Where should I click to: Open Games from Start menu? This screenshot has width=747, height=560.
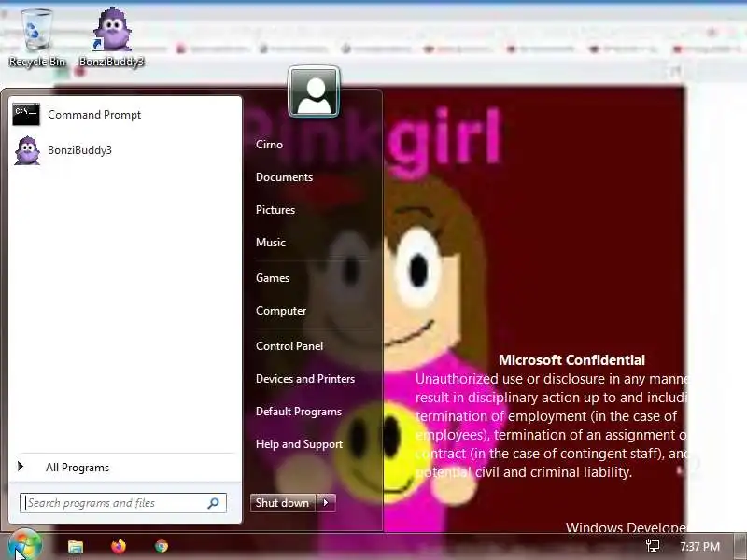pyautogui.click(x=273, y=278)
